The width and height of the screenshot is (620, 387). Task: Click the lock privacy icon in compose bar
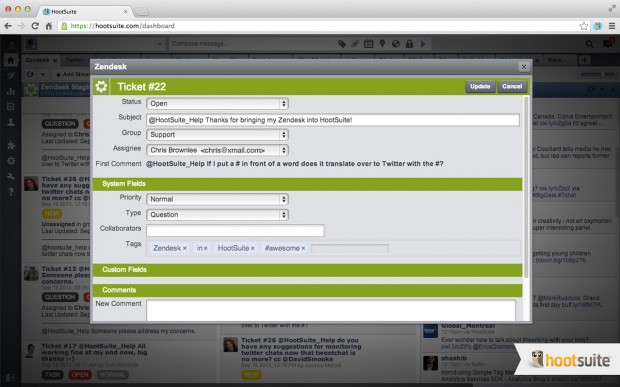click(409, 44)
